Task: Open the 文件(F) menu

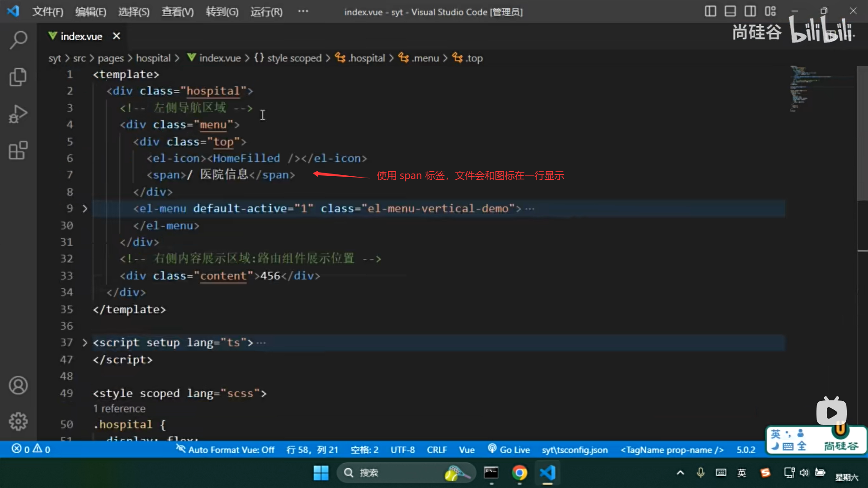Action: (x=47, y=12)
